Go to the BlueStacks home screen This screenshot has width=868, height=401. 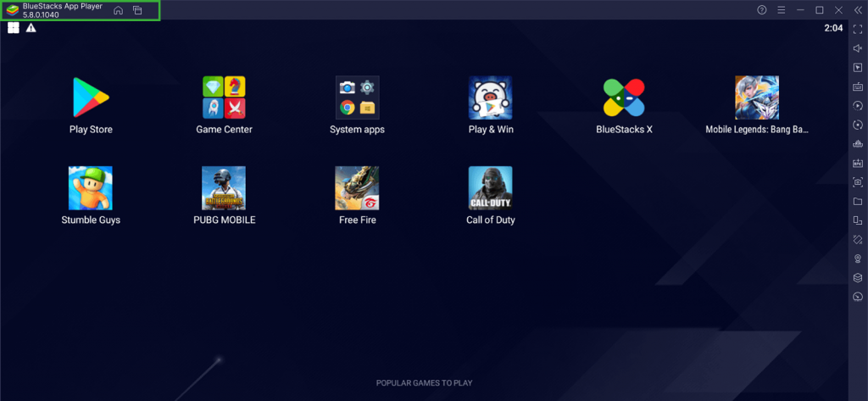pyautogui.click(x=118, y=10)
